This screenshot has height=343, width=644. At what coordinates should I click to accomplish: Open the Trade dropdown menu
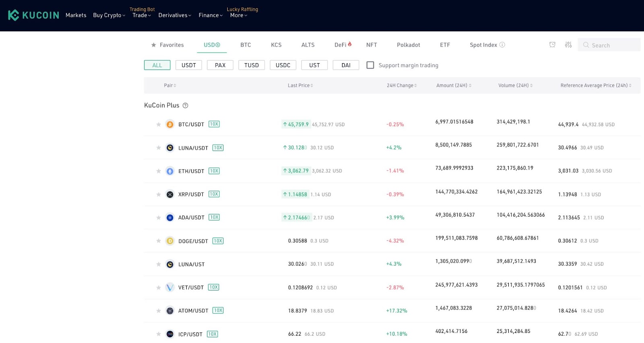(x=142, y=15)
